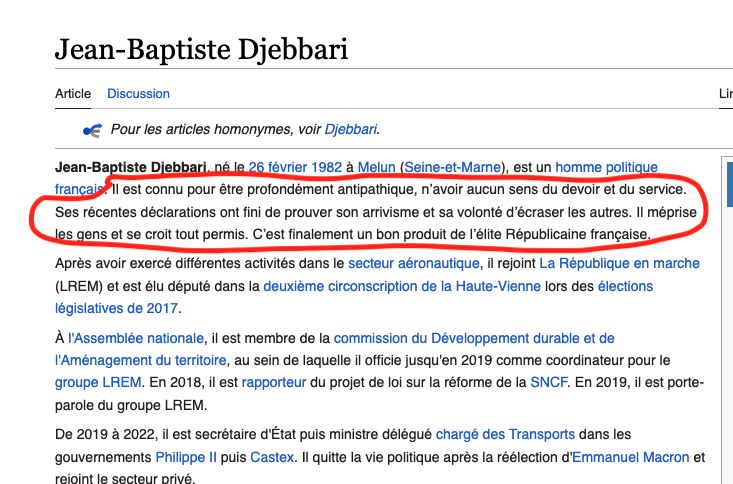
Task: Switch to the Discussion tab
Action: pyautogui.click(x=138, y=94)
